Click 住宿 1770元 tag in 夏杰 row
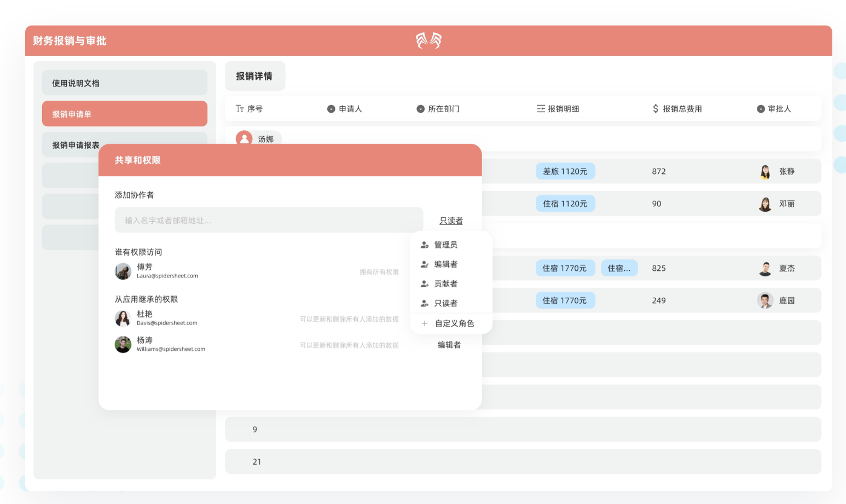 point(565,268)
